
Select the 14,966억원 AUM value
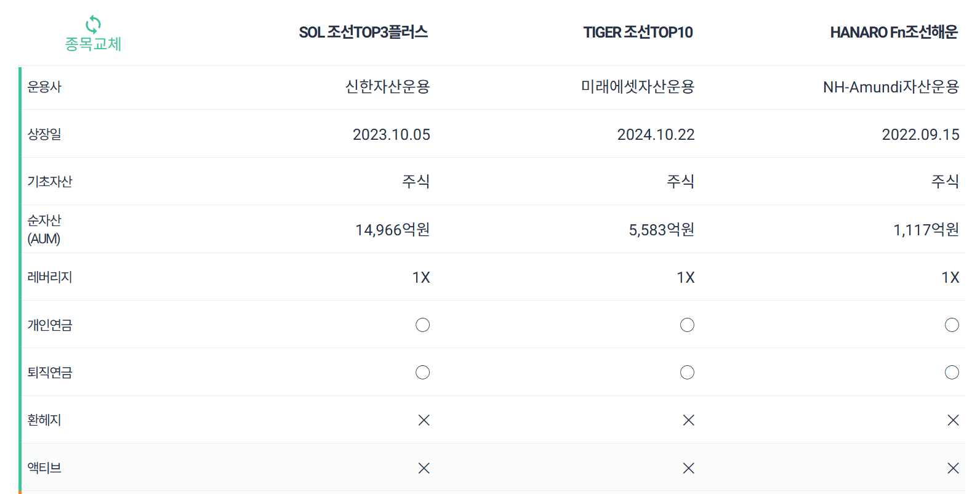pyautogui.click(x=392, y=230)
